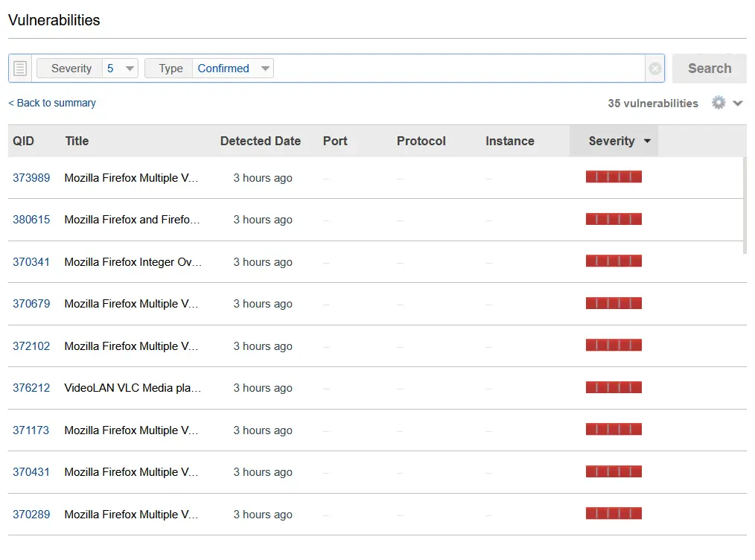Select the 'VideoLAN VLC Media pla...' title
The height and width of the screenshot is (560, 755).
pyautogui.click(x=133, y=388)
